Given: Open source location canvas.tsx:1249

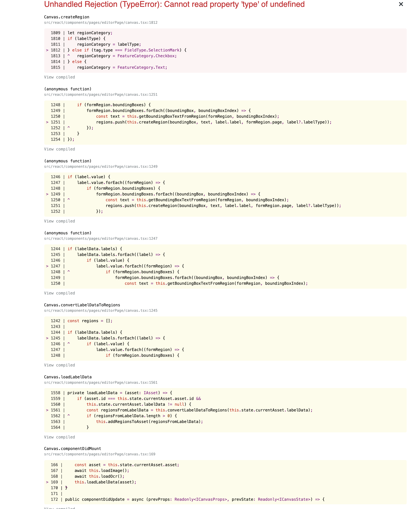Looking at the screenshot, I should [101, 166].
